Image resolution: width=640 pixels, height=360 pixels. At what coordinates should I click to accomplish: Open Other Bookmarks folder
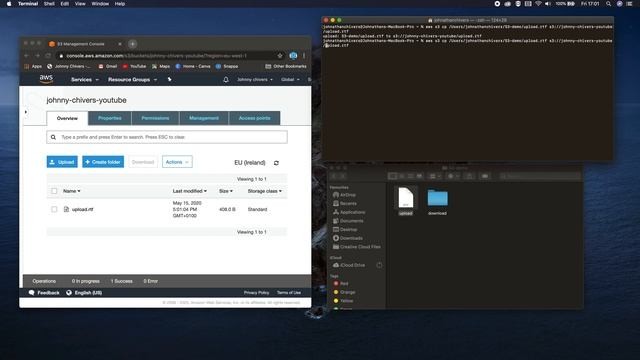pyautogui.click(x=286, y=66)
